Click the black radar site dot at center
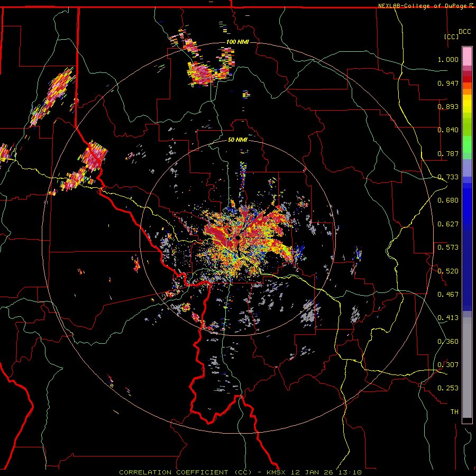 tap(238, 237)
